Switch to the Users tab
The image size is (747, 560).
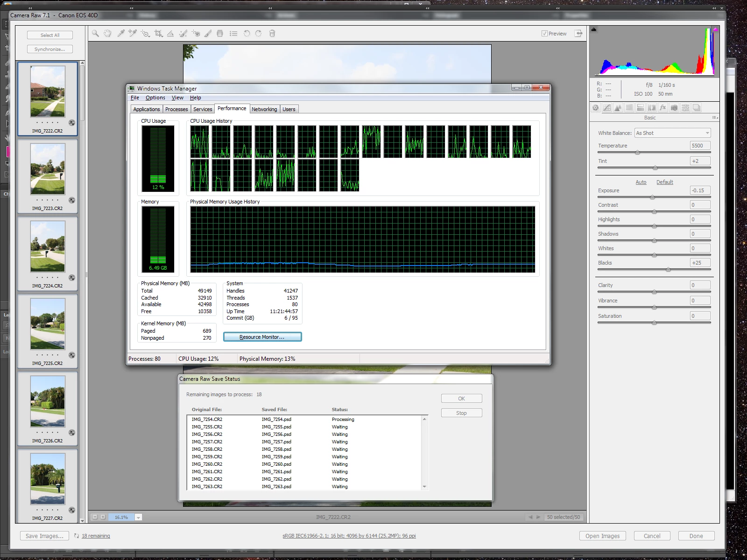pos(289,109)
